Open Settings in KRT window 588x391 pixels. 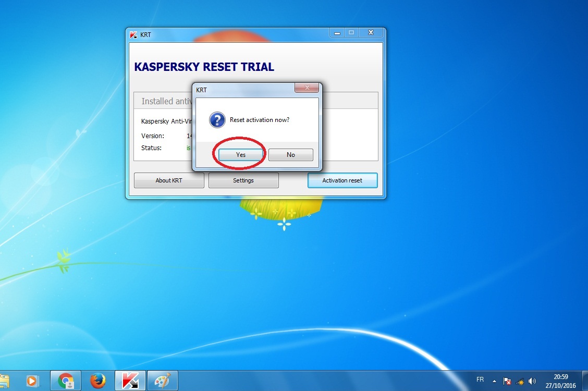[x=243, y=180]
